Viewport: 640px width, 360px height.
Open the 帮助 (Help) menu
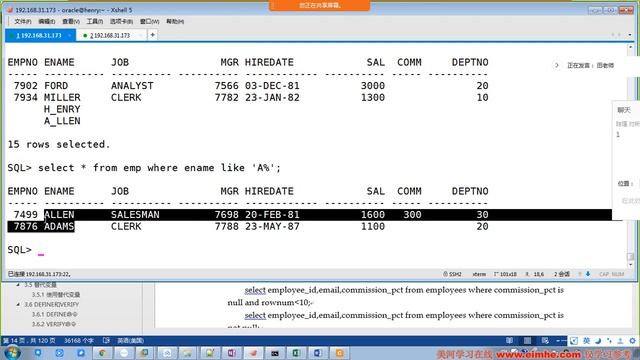(x=175, y=21)
